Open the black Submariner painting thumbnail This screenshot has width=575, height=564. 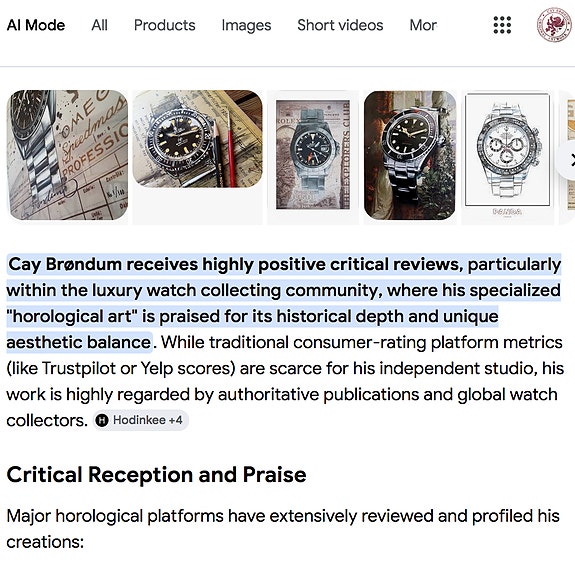(x=410, y=155)
